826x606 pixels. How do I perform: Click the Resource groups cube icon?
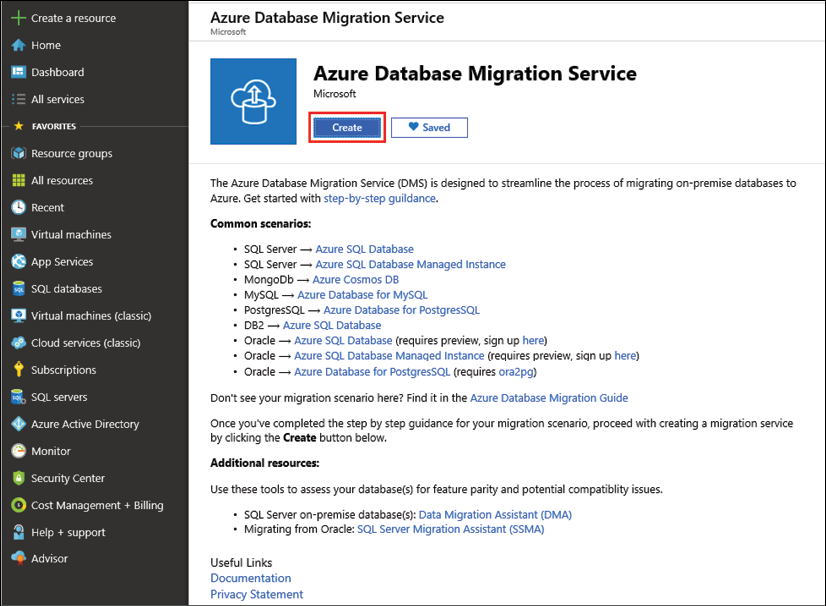(18, 153)
